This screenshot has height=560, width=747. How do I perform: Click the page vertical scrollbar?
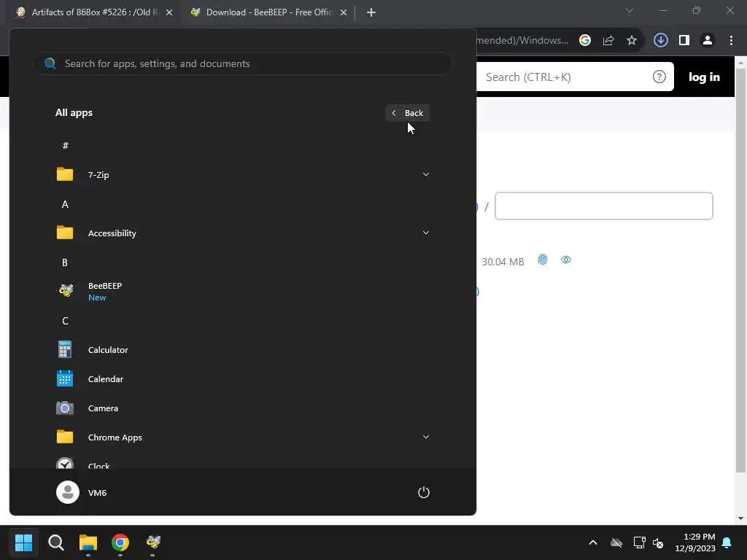pos(741,270)
